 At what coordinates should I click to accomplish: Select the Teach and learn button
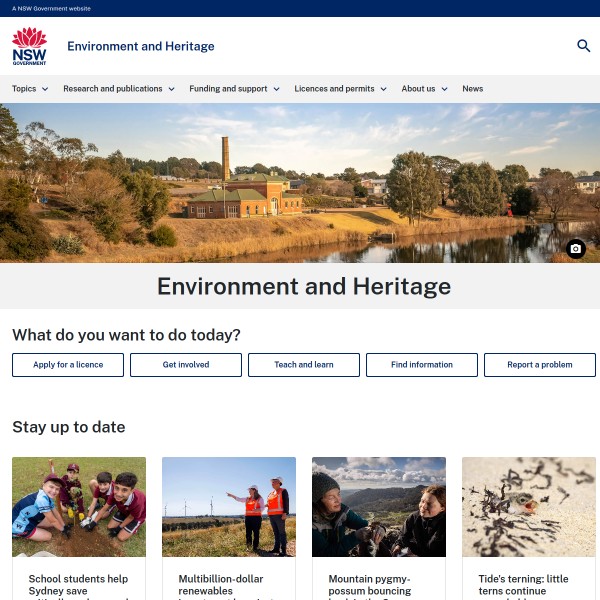[x=304, y=365]
